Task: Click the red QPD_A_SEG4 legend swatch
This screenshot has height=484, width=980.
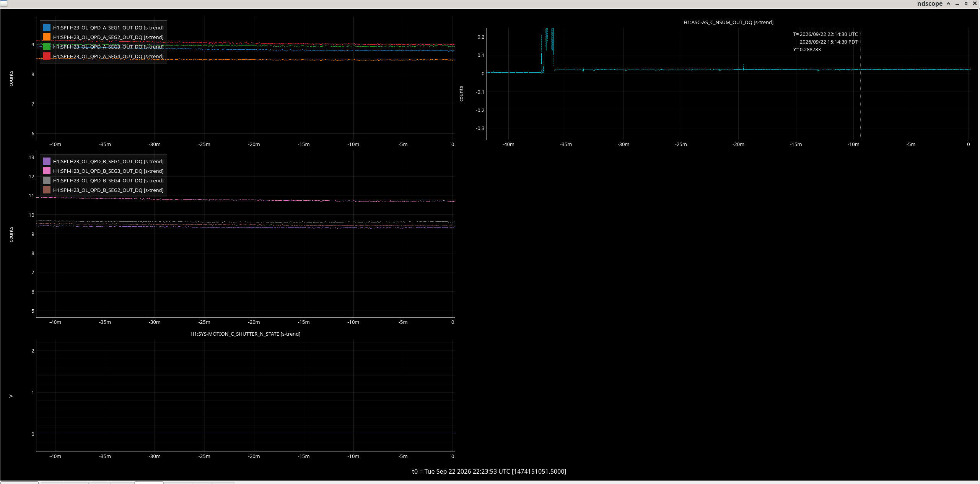Action: pos(47,56)
